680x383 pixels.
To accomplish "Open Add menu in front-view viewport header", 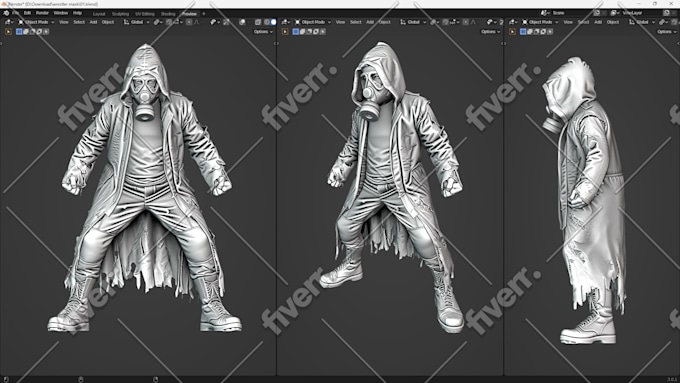I will click(93, 22).
